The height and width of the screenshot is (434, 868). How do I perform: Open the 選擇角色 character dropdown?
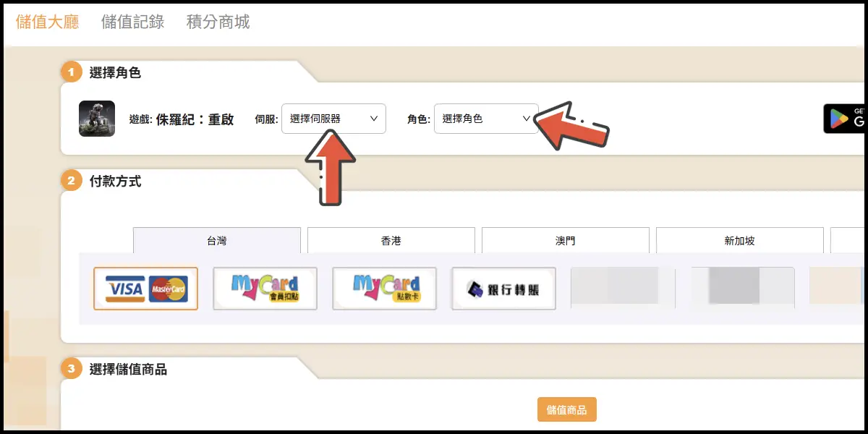click(x=485, y=119)
